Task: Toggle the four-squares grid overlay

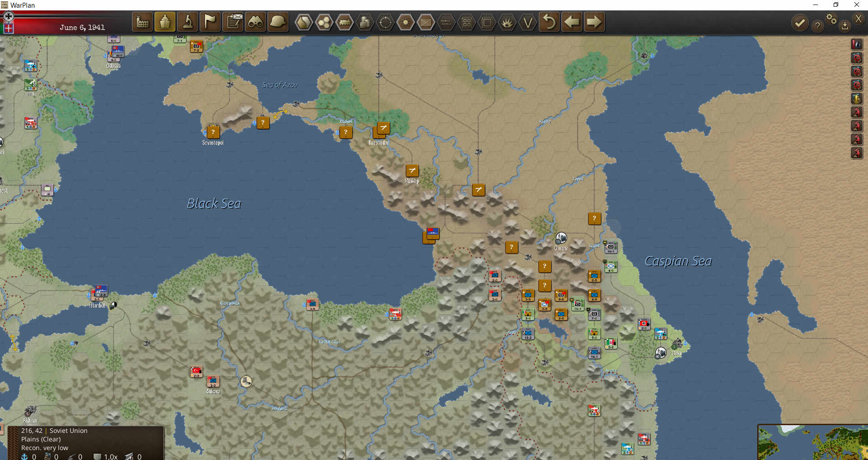Action: pos(467,22)
